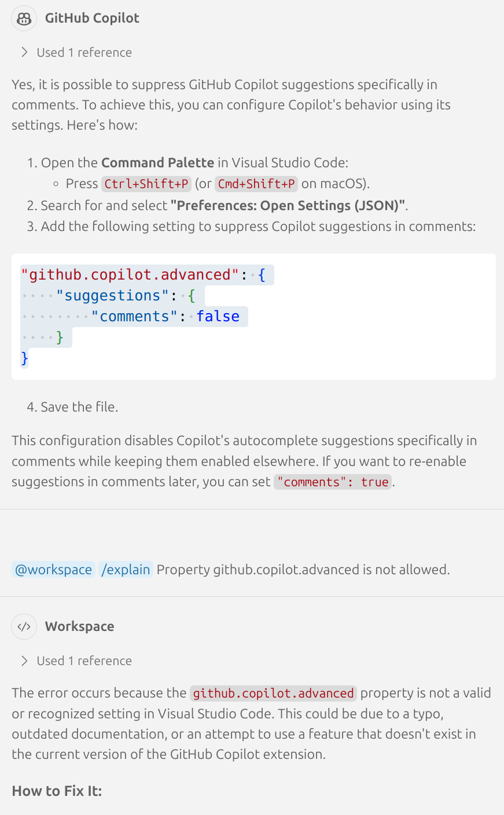Click the GitHub Copilot avatar icon

[x=24, y=19]
